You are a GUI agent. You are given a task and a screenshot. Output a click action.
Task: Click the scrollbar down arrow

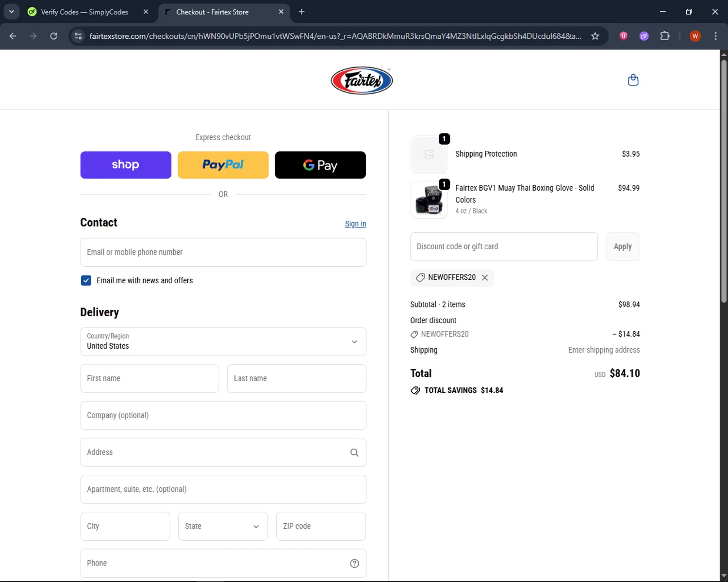point(724,576)
